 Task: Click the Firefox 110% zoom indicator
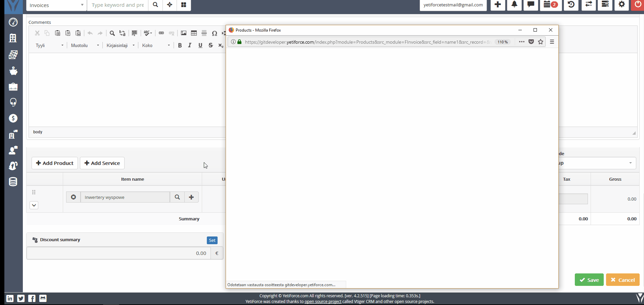pos(503,42)
